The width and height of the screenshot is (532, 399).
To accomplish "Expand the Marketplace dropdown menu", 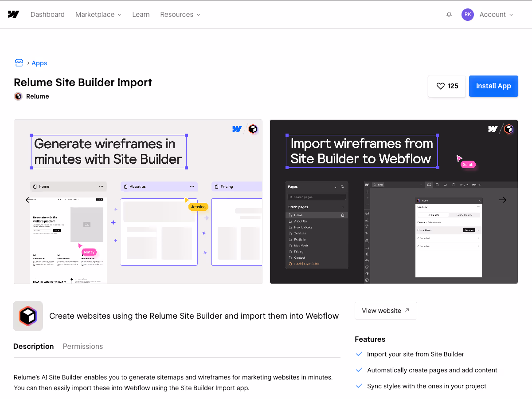I will 98,14.
